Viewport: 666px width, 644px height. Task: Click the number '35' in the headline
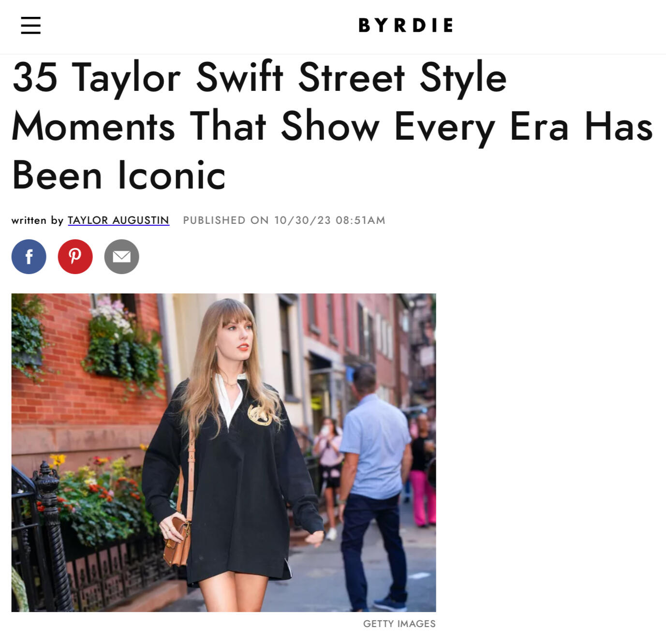(35, 77)
